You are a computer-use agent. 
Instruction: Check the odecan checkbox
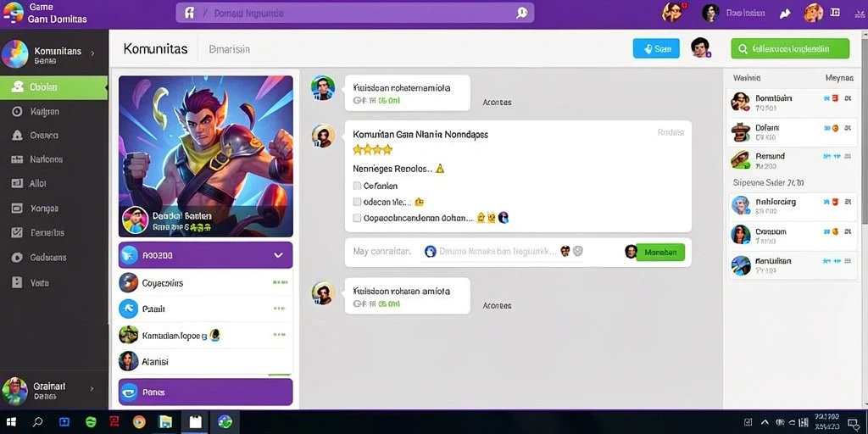pos(357,202)
